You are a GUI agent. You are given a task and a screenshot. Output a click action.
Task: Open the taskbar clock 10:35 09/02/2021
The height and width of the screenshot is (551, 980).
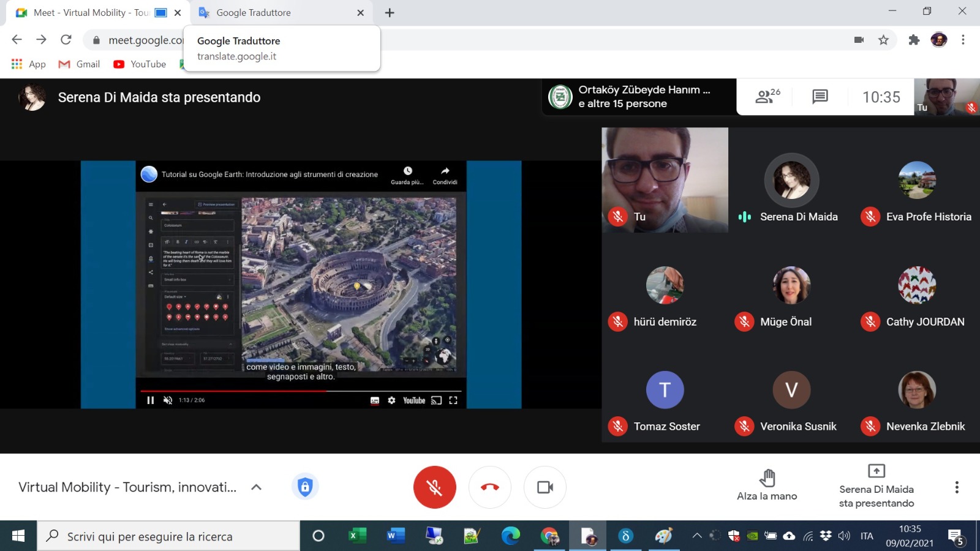pos(910,536)
